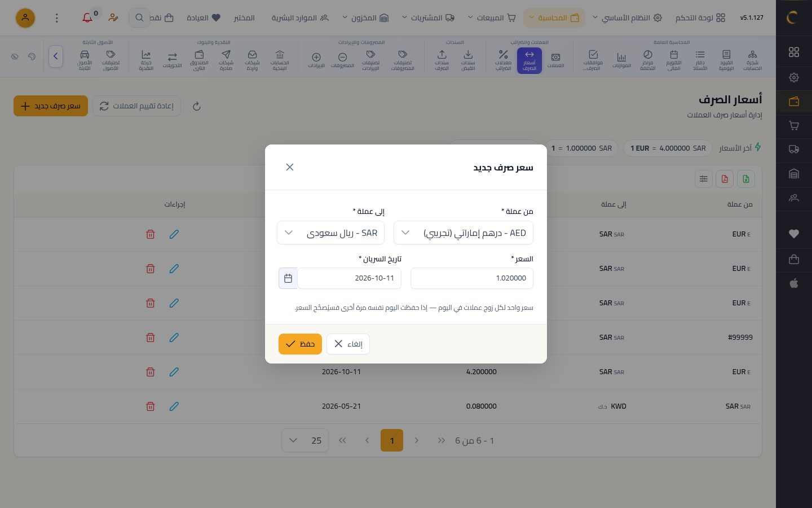Expand the المبيعات sales menu
This screenshot has width=812, height=508.
(x=492, y=18)
